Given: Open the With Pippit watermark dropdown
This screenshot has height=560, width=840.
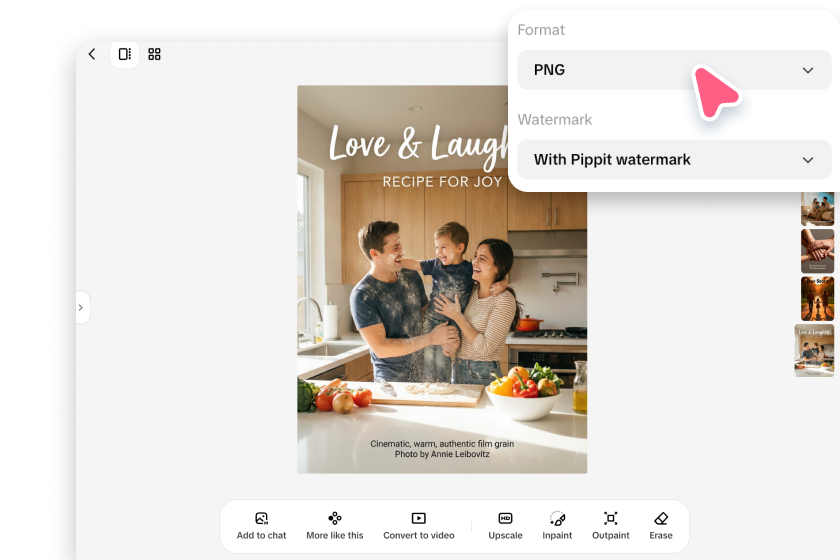Looking at the screenshot, I should (674, 160).
